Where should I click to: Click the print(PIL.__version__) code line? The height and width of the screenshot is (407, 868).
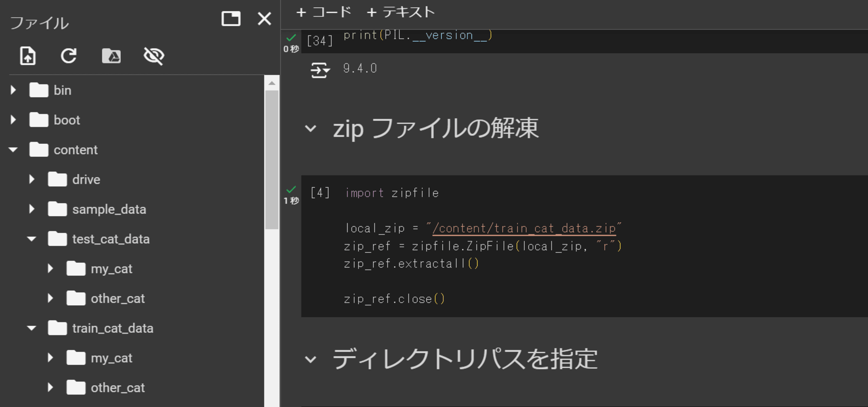tap(418, 35)
